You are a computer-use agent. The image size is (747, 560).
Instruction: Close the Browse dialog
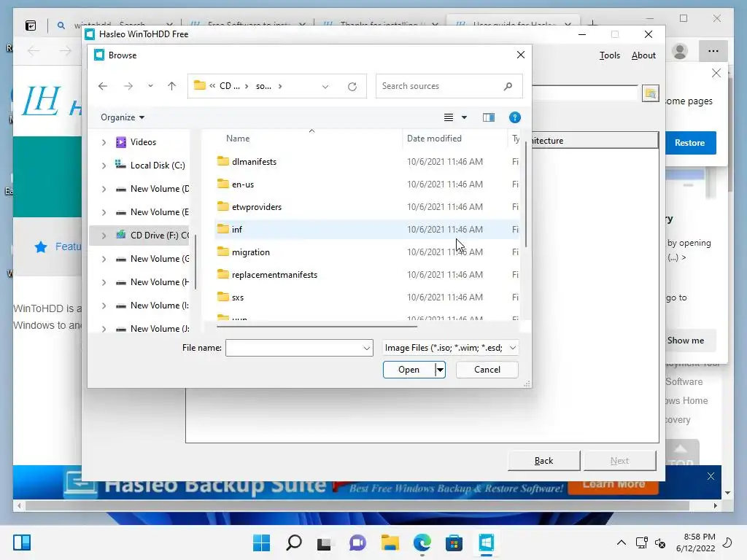[x=521, y=55]
